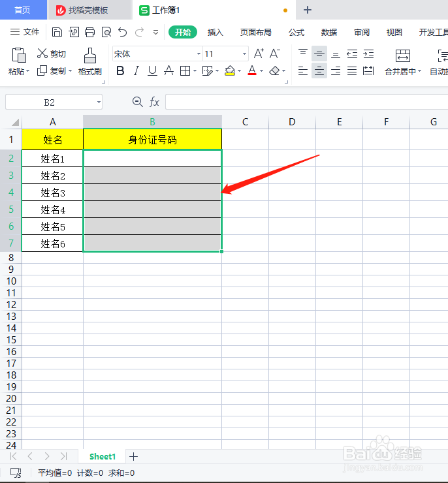
Task: Add a new sheet next to Sheet1
Action: 133,456
